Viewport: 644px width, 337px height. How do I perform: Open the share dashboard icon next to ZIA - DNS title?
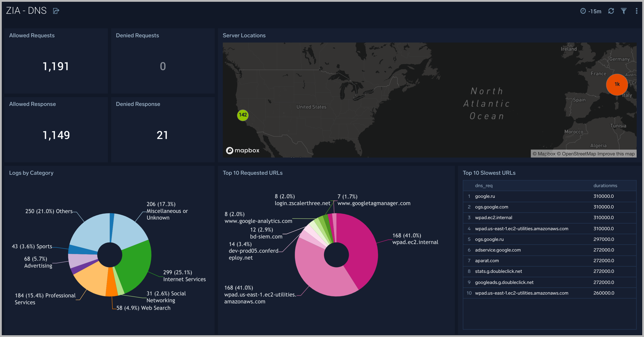click(x=56, y=11)
